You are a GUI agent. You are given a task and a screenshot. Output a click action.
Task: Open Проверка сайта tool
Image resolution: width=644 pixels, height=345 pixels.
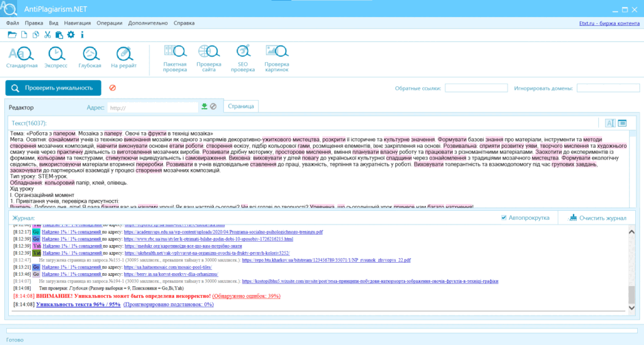(x=209, y=58)
